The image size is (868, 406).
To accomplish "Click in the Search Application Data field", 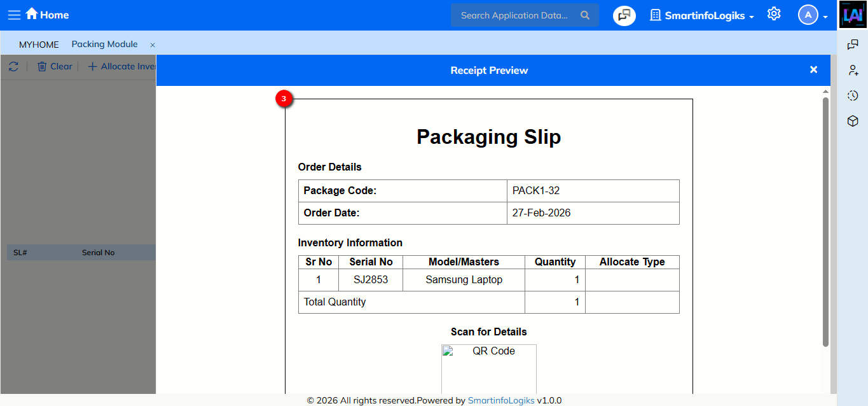I will coord(514,15).
